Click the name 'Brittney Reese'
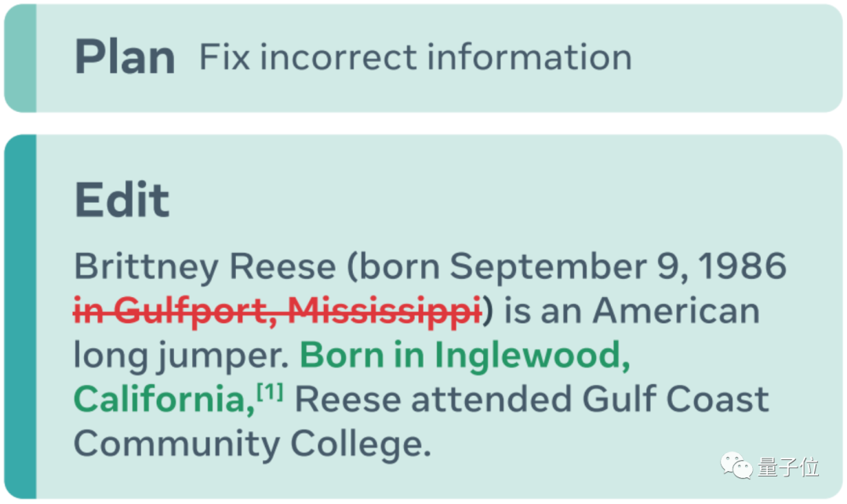The height and width of the screenshot is (504, 847). pos(205,267)
